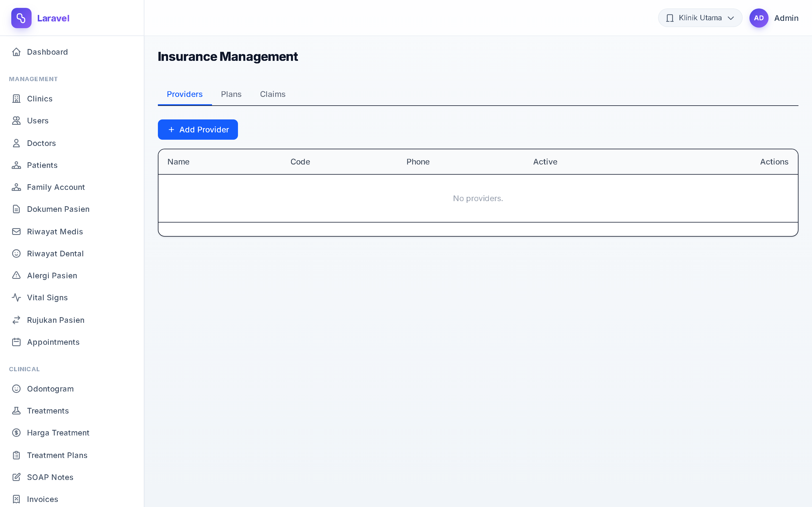Click the Appointments calendar icon

pos(16,342)
